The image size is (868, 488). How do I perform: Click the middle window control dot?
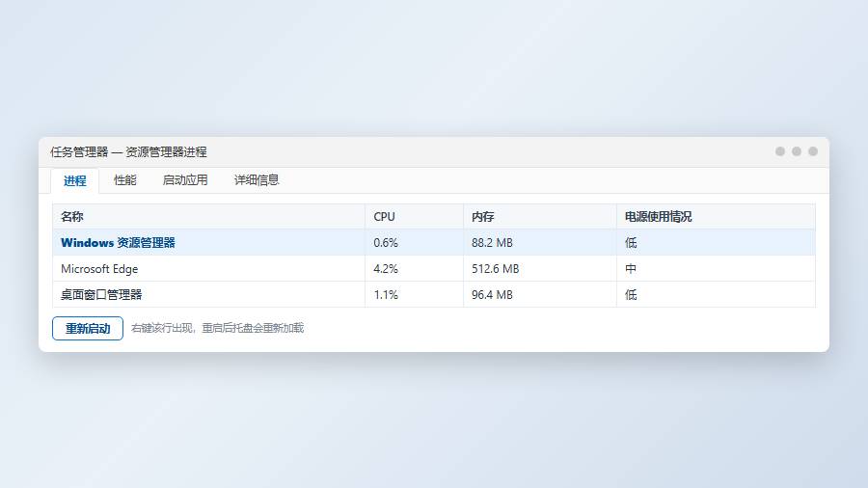(797, 151)
